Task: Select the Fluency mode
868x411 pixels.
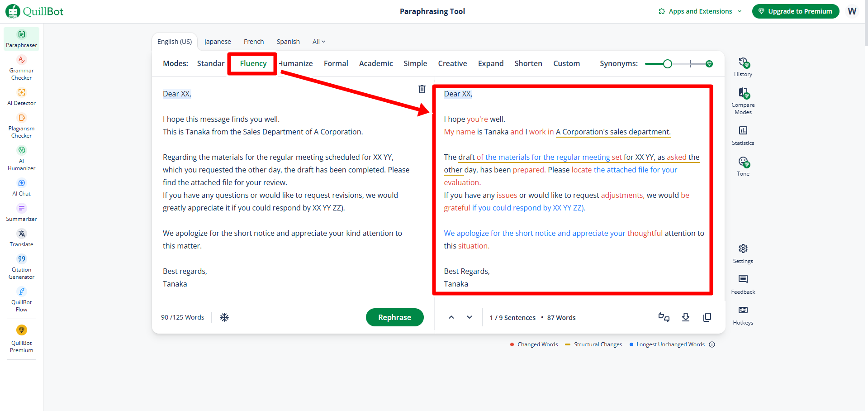Action: click(x=253, y=63)
